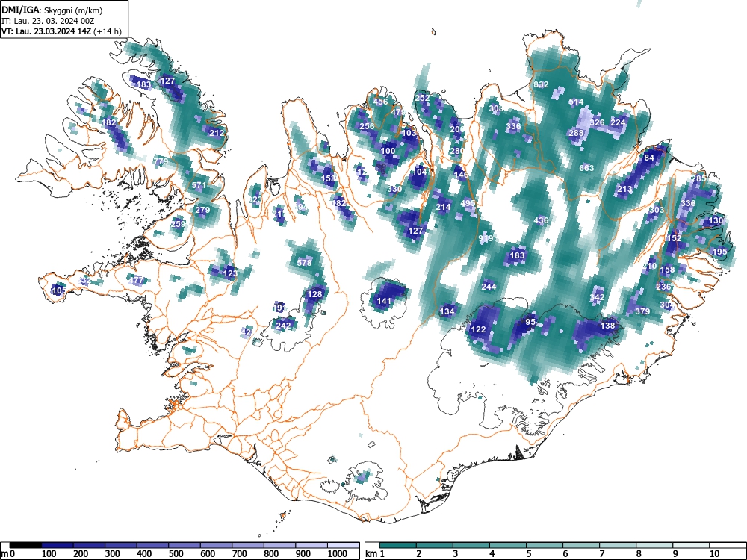Screen dimensions: 747x560
Task: Select the '84' visibility value
Action: 649,158
